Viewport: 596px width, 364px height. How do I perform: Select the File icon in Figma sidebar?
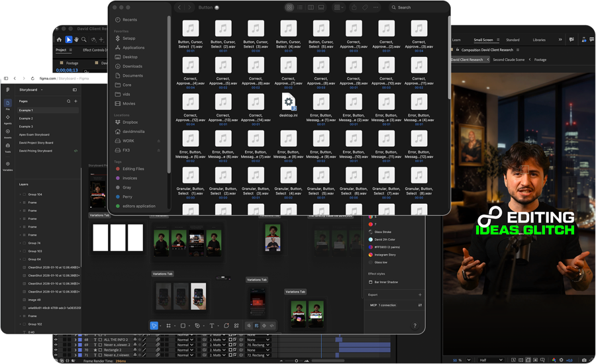click(x=7, y=103)
